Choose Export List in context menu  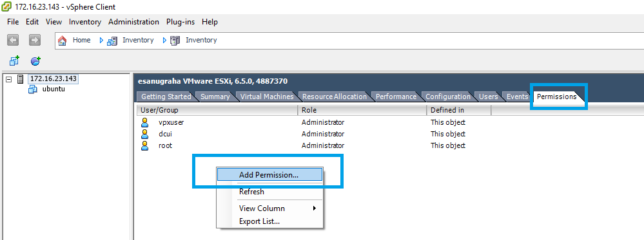point(269,221)
